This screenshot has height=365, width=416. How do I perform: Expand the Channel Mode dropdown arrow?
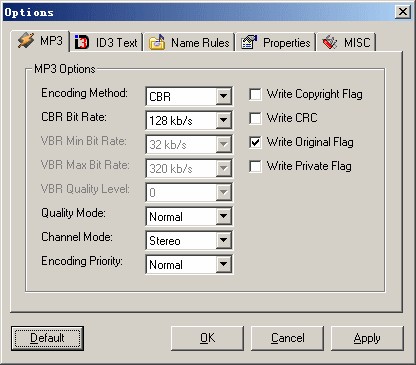[223, 241]
